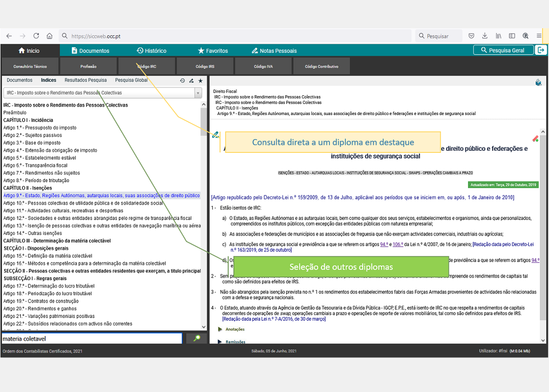Click the index list scroll-up arrow
This screenshot has width=549, height=392.
click(204, 104)
